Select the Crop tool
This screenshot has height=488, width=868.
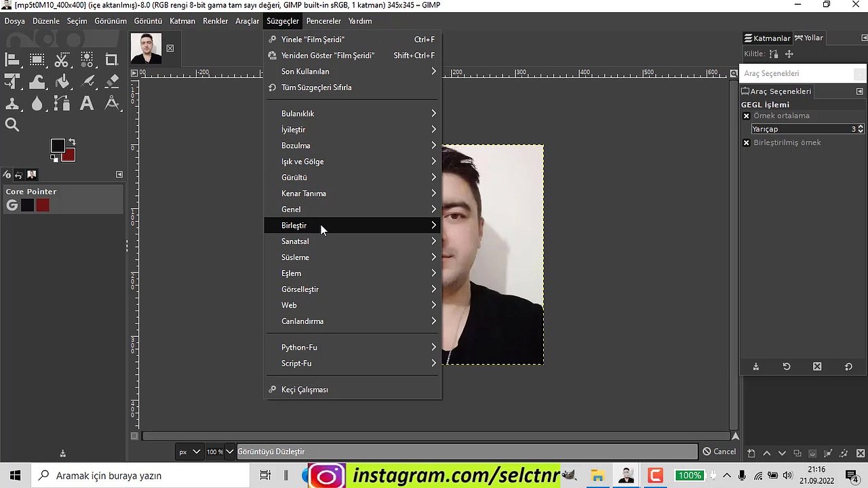click(112, 60)
